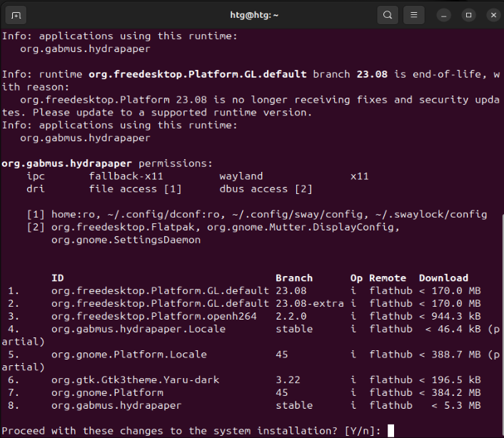Click org.freedesktop.Platform.openh264 in the list
Viewport: 504px width, 438px height.
tap(154, 316)
